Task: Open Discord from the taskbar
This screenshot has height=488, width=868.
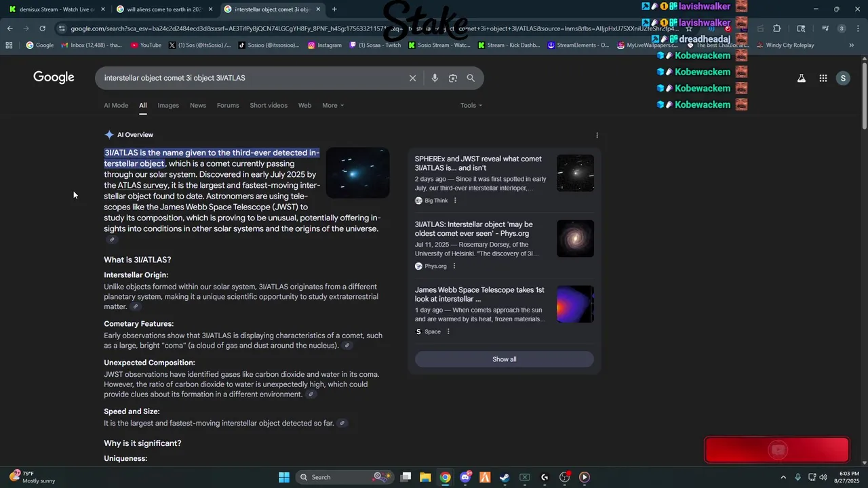Action: tap(465, 477)
